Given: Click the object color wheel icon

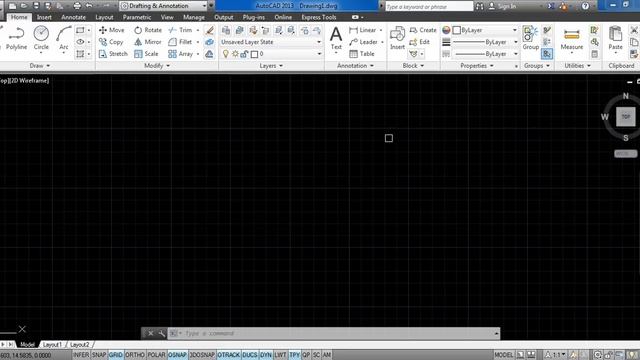Looking at the screenshot, I should pos(446,30).
